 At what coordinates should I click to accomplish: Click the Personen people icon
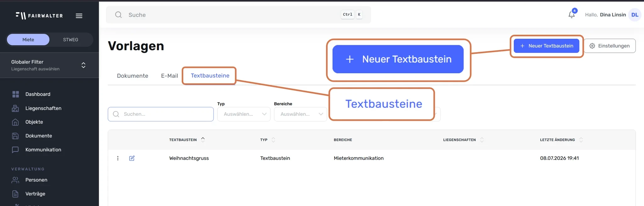[x=15, y=180]
